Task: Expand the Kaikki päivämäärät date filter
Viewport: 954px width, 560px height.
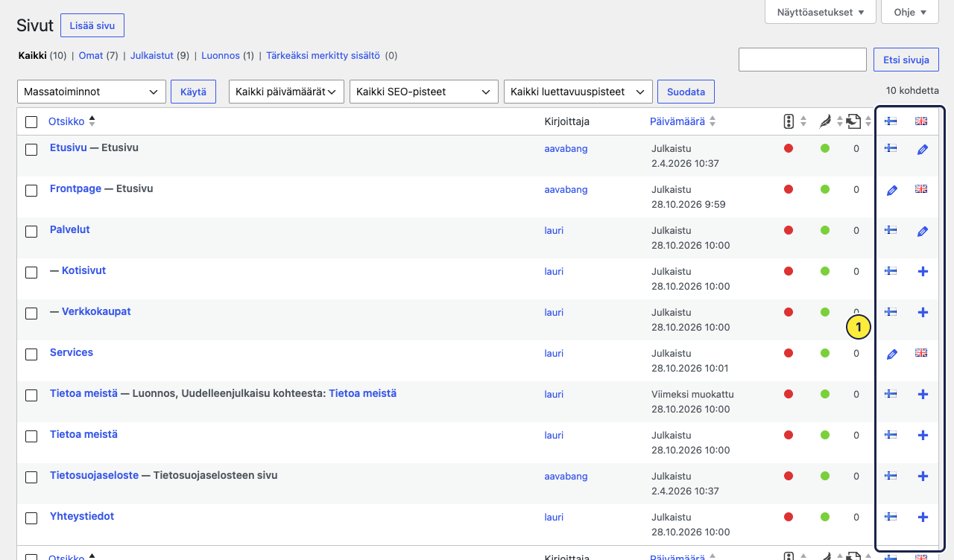Action: coord(286,92)
